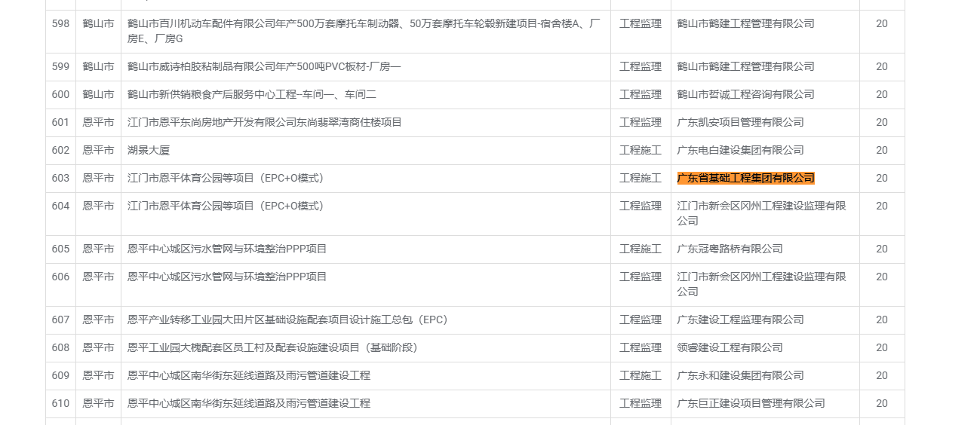Click row number 608
980x425 pixels.
(60, 348)
